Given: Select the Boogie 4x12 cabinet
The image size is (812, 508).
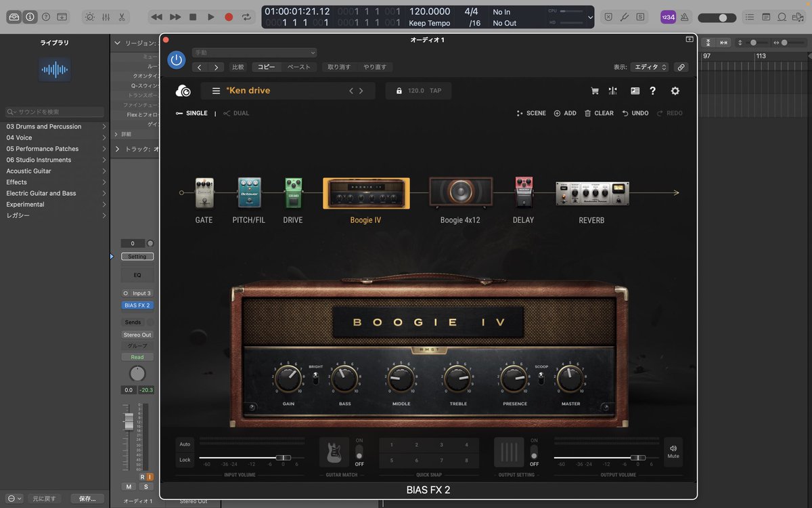Looking at the screenshot, I should coord(461,193).
